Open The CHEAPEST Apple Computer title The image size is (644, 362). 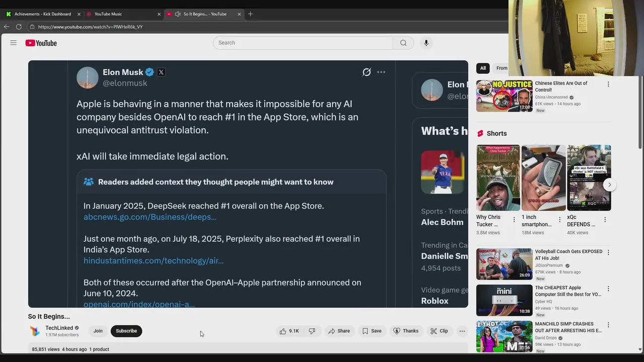coord(568,291)
